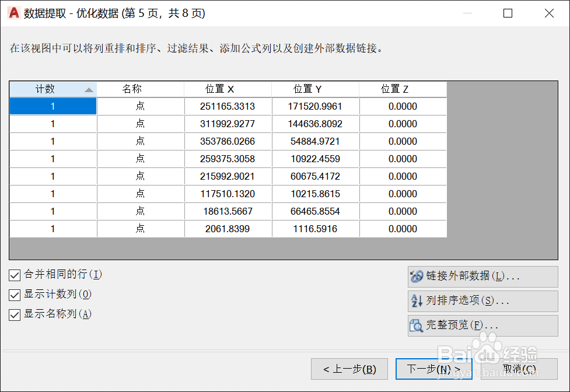
Task: Proceed with 下一步(N) button
Action: [x=433, y=369]
